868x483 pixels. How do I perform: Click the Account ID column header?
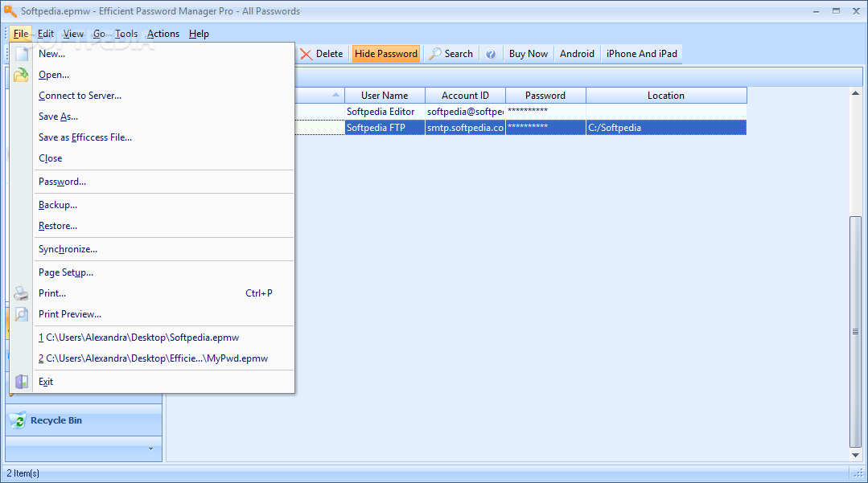coord(465,95)
